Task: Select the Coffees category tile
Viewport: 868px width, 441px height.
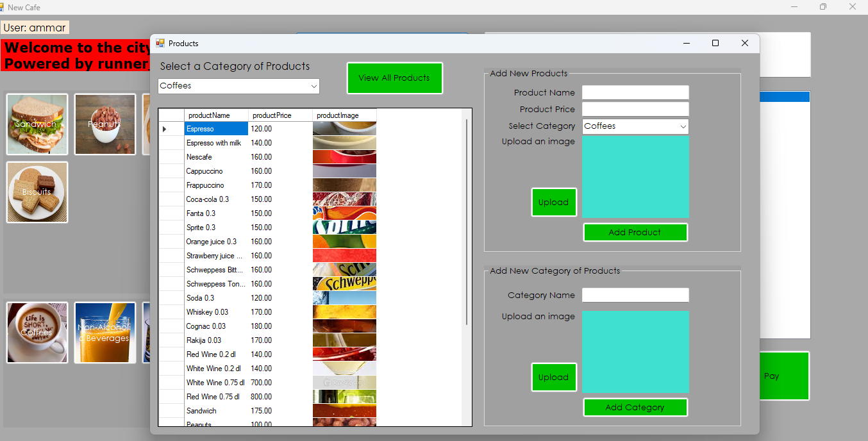Action: pyautogui.click(x=37, y=333)
